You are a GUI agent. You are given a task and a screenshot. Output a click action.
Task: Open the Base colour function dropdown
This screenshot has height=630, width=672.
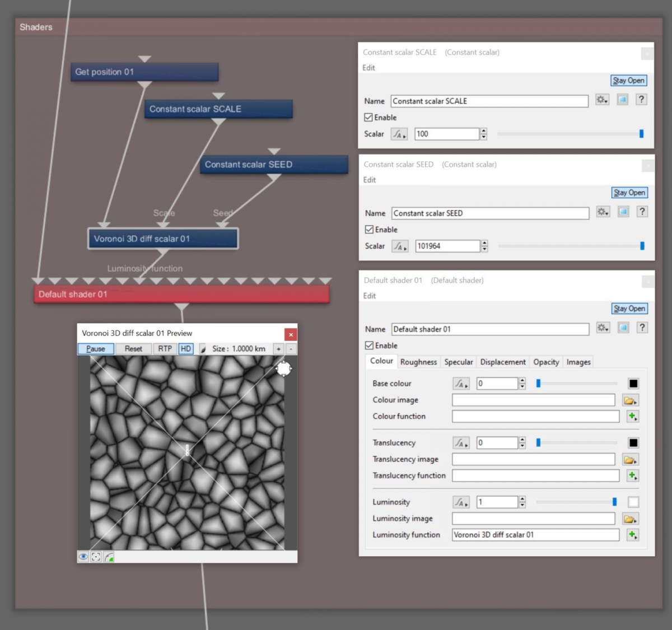(x=460, y=383)
